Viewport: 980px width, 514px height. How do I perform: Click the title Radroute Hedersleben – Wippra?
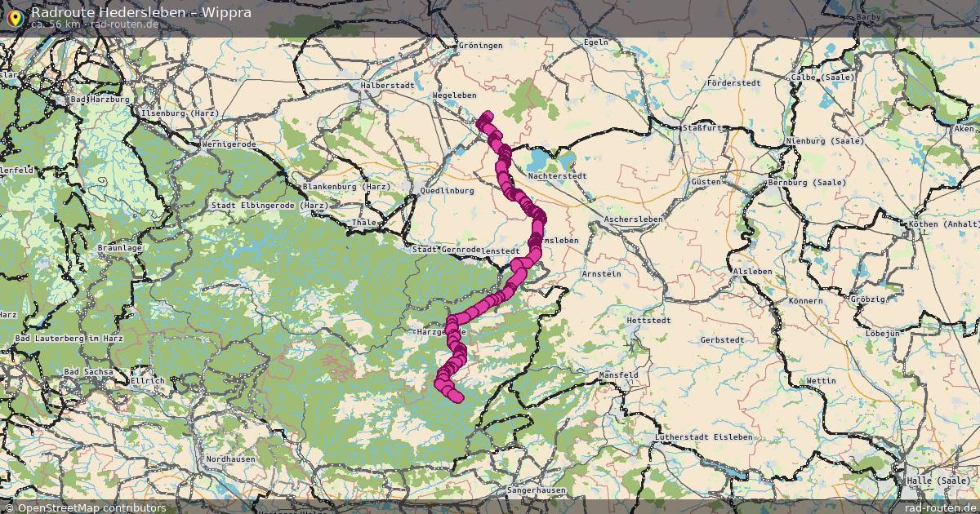point(141,12)
